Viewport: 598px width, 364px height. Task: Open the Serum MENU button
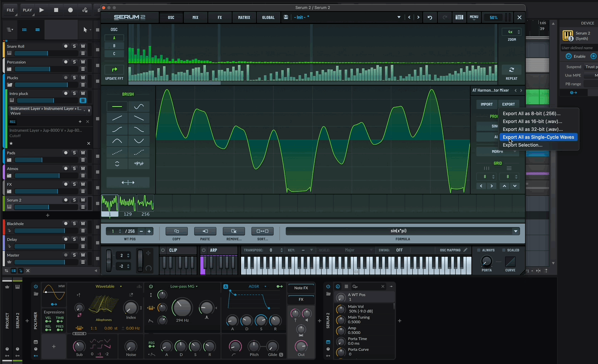tap(474, 17)
